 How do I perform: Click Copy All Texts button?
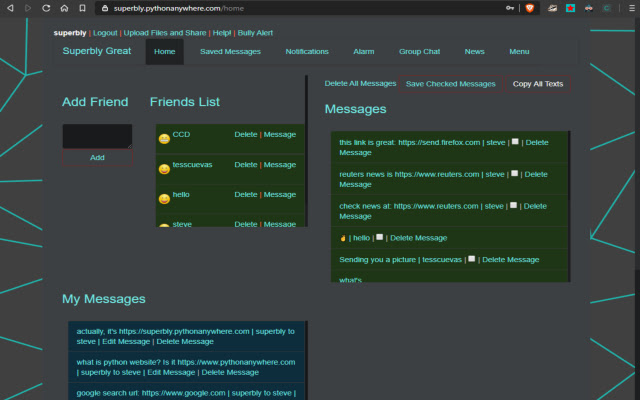[538, 84]
